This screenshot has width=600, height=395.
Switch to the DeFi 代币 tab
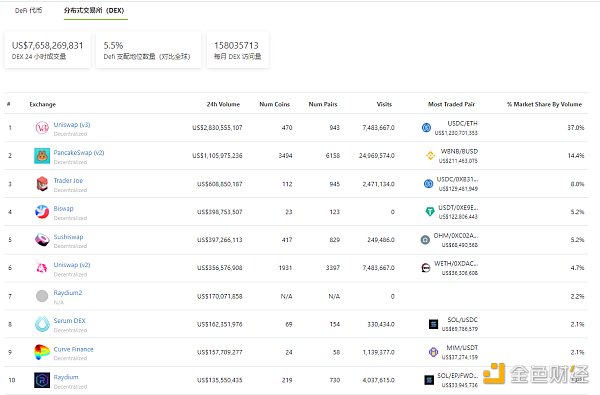(29, 10)
